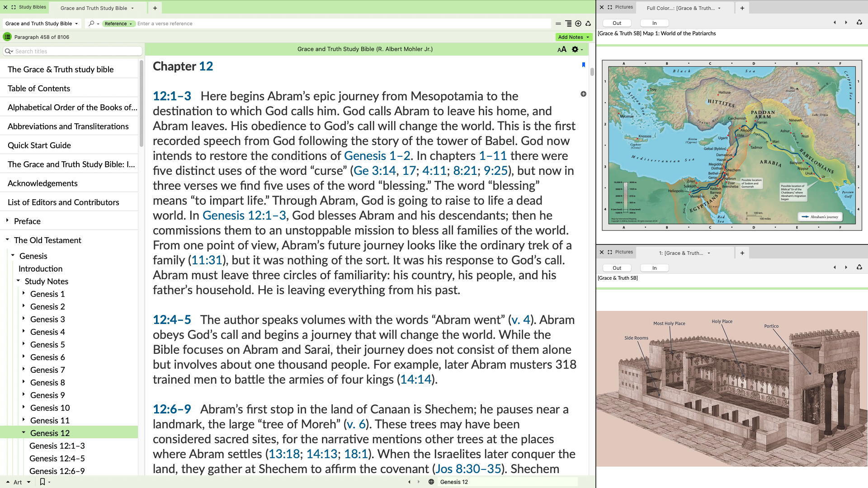Click the circled plus icon in toolbar
The width and height of the screenshot is (868, 488).
578,23
